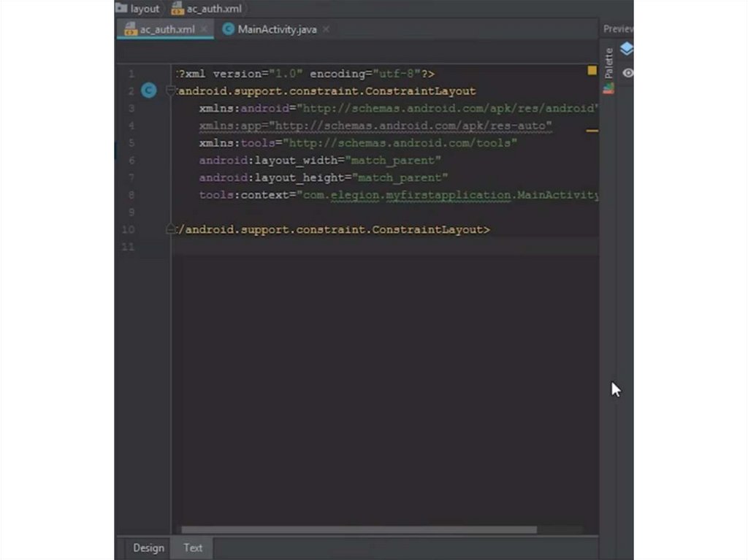The image size is (748, 560).
Task: Select the Text view tab
Action: tap(193, 548)
